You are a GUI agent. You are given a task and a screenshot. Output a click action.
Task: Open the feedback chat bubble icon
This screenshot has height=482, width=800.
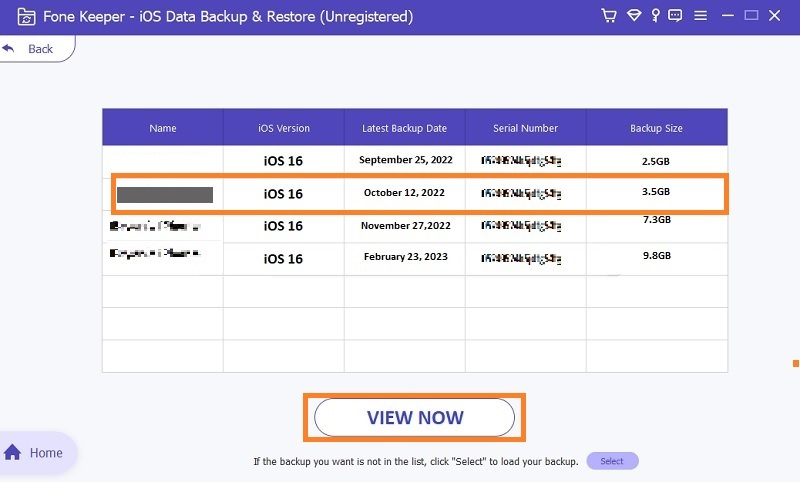pyautogui.click(x=678, y=16)
